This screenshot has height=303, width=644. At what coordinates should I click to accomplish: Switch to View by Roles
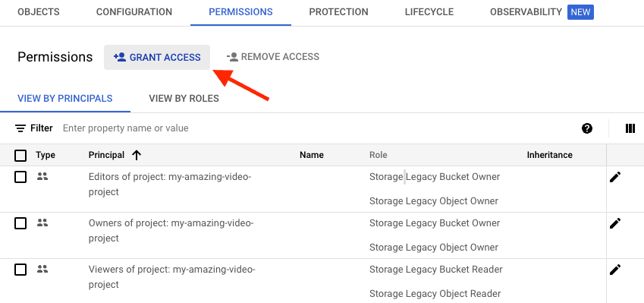[x=184, y=99]
